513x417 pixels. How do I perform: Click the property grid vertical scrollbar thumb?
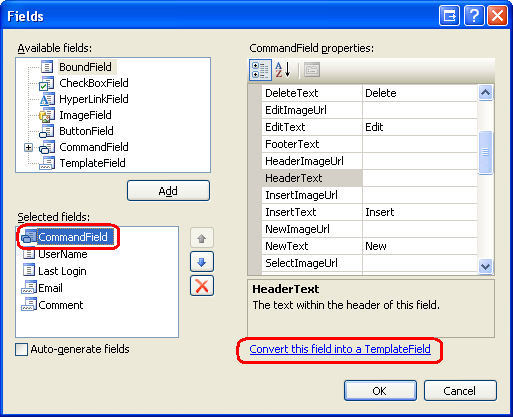pyautogui.click(x=485, y=153)
